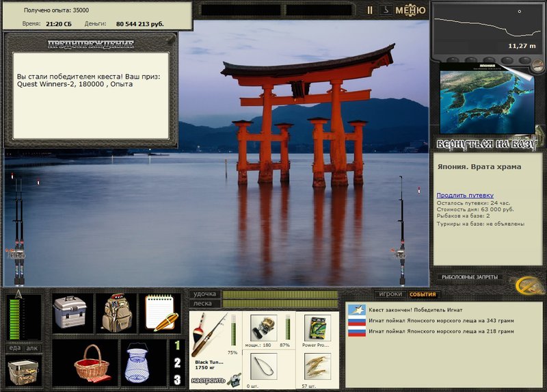Open the camouflage food box
This screenshot has width=547, height=392.
coord(23,372)
